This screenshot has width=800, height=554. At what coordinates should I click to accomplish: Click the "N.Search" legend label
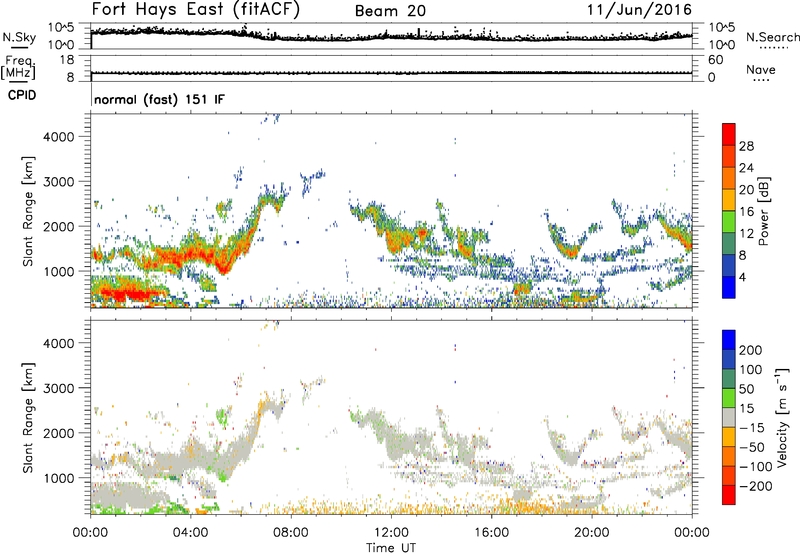pos(772,37)
